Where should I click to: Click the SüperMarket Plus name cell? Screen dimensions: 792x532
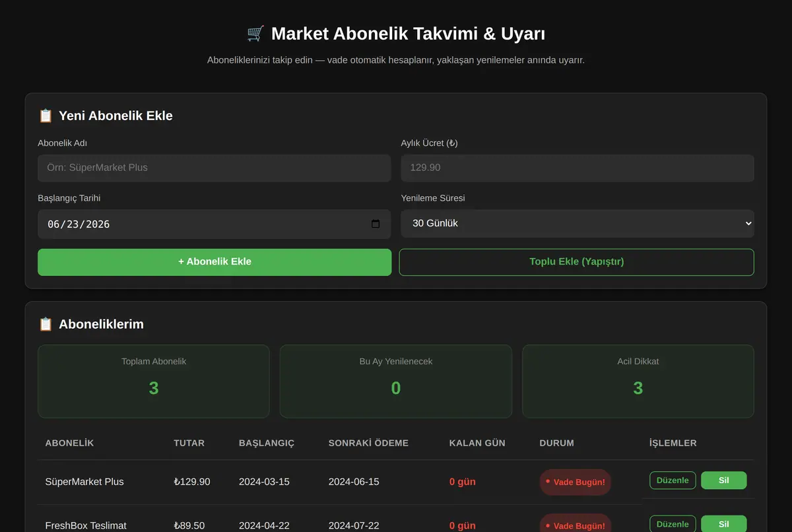coord(84,482)
